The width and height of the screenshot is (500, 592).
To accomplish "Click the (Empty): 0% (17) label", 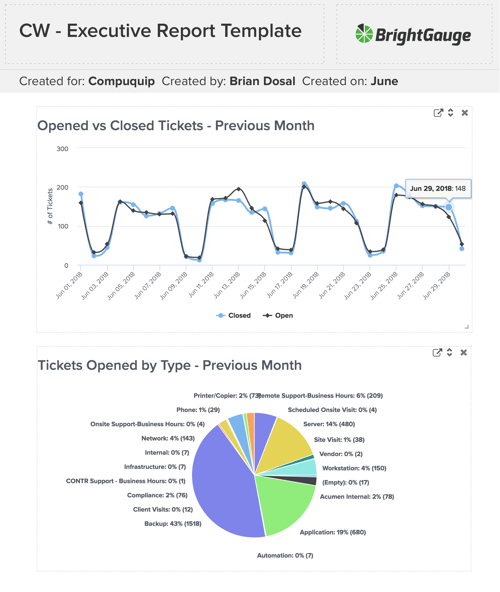I will pyautogui.click(x=346, y=483).
